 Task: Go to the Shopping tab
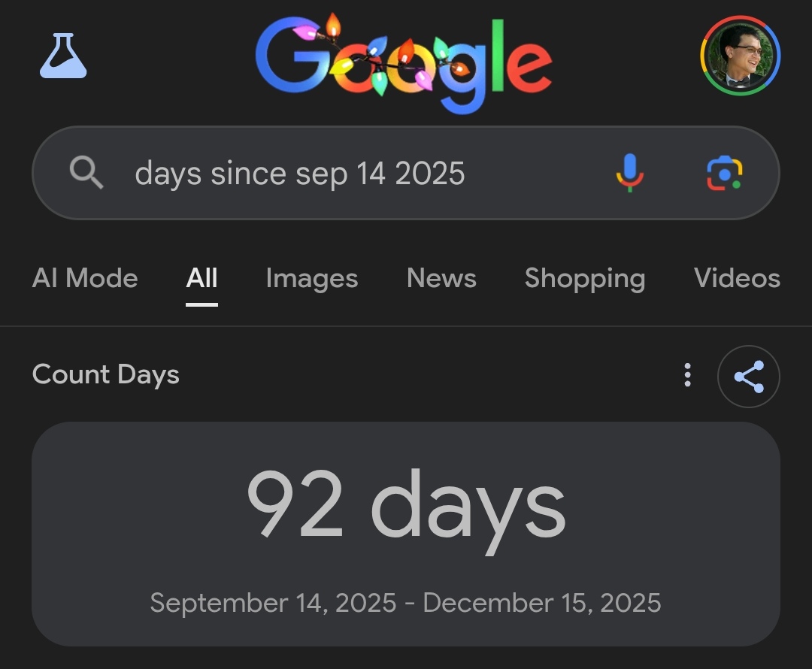(584, 279)
